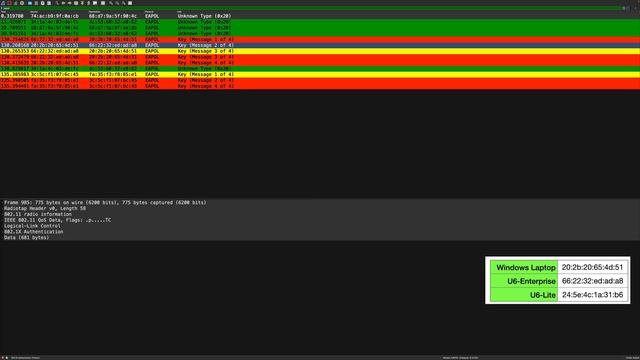The image size is (640, 360).
Task: Sort packets by the Time column header
Action: click(x=3, y=11)
